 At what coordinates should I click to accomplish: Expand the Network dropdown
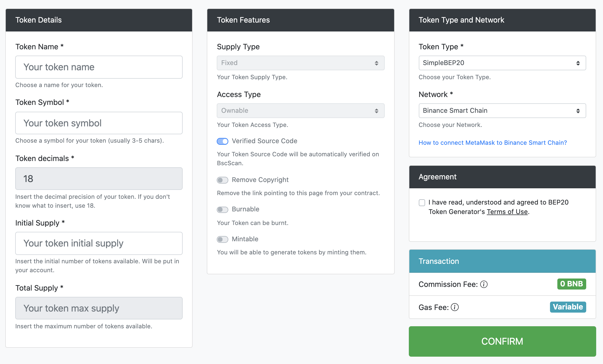pos(502,111)
